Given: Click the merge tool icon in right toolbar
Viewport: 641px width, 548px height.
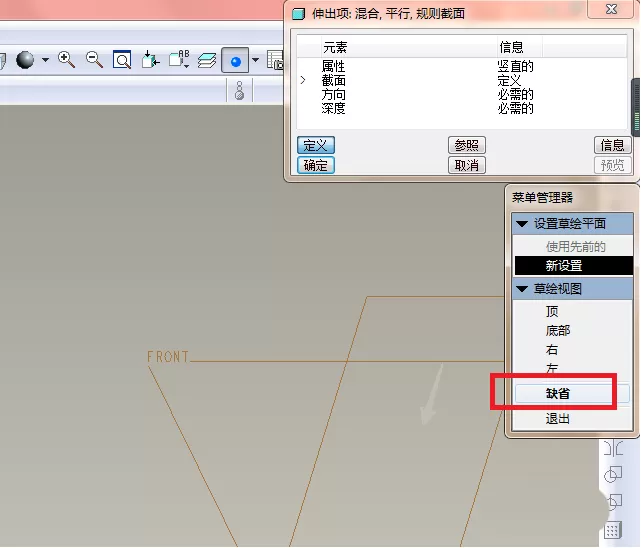Looking at the screenshot, I should click(613, 475).
